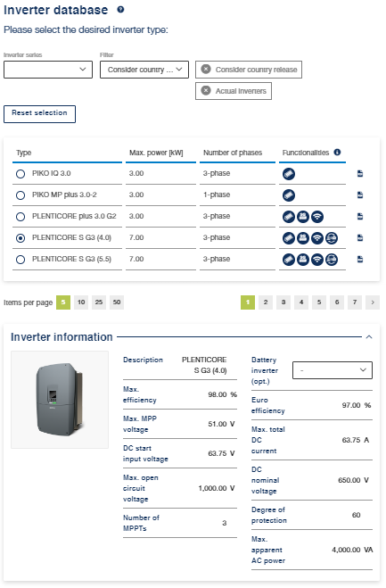Go to results page 4

301,302
